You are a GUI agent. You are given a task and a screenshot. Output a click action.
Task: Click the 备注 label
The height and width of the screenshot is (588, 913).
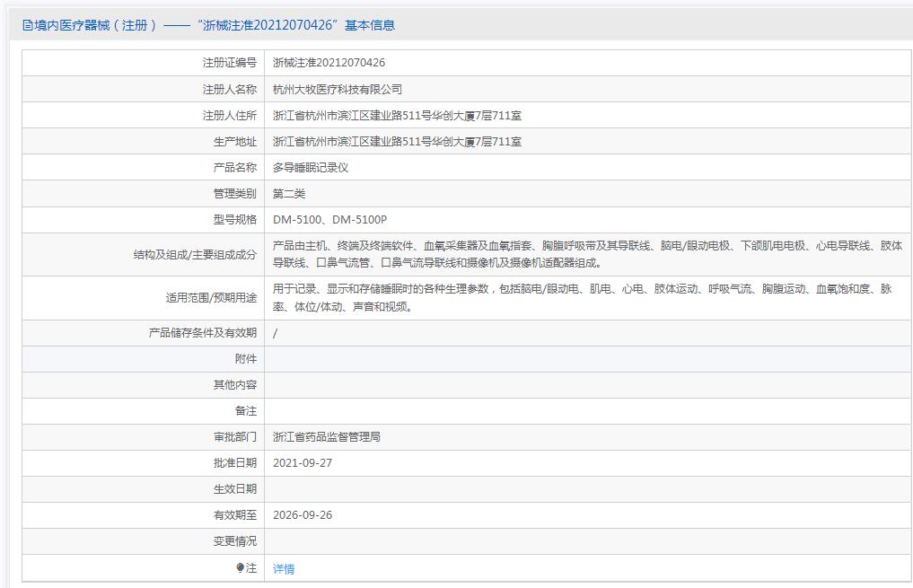click(246, 410)
